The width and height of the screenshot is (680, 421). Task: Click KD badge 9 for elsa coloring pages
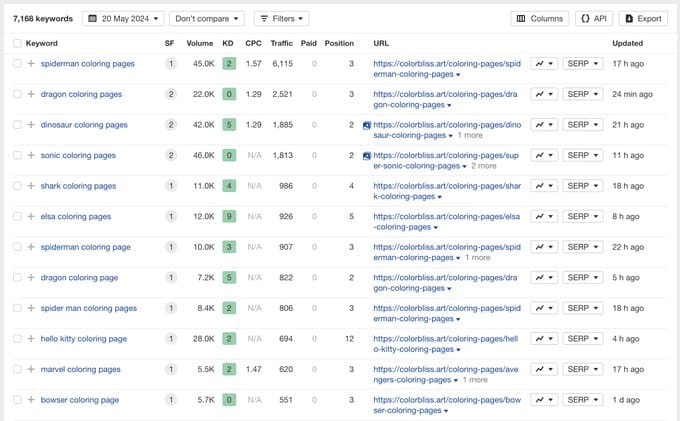[229, 216]
